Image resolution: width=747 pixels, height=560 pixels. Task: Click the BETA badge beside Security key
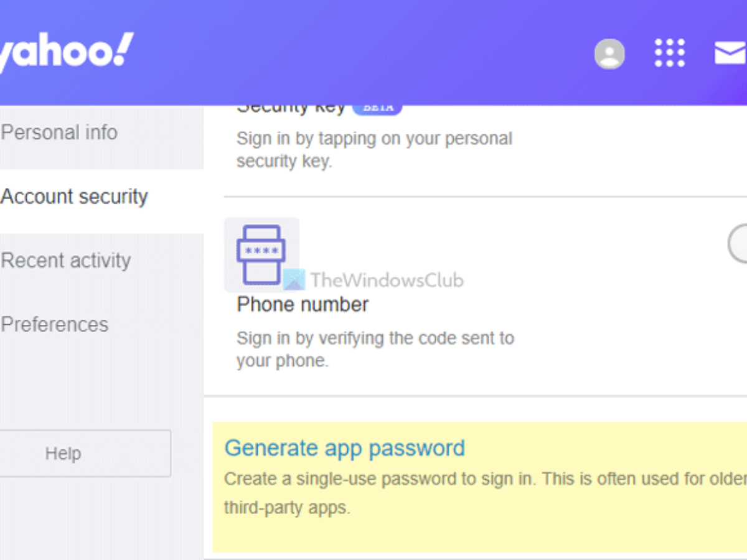pyautogui.click(x=378, y=108)
